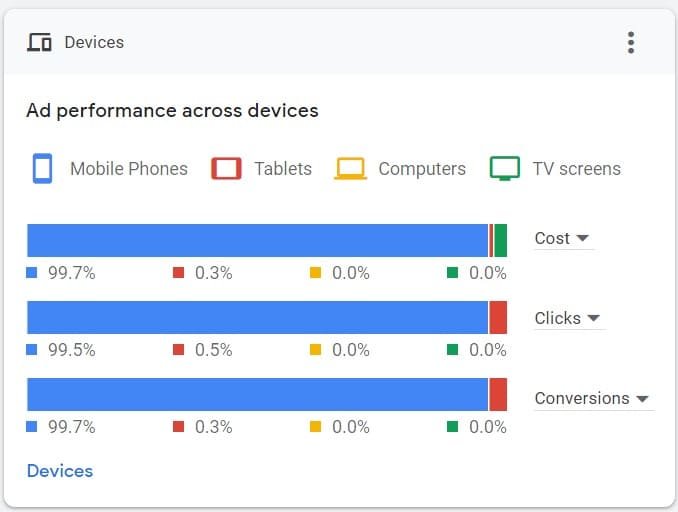Click the Mobile Phones legend icon
The image size is (678, 512).
[42, 168]
